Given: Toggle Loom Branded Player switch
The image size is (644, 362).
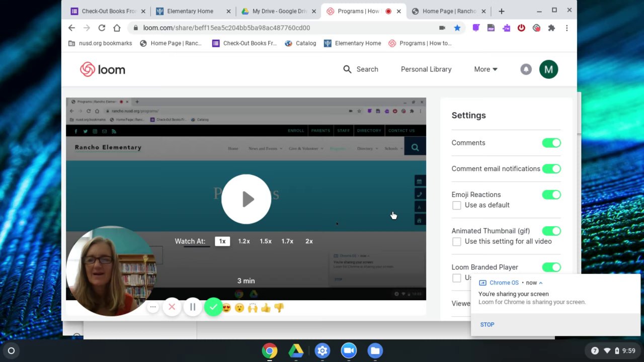Looking at the screenshot, I should point(551,267).
